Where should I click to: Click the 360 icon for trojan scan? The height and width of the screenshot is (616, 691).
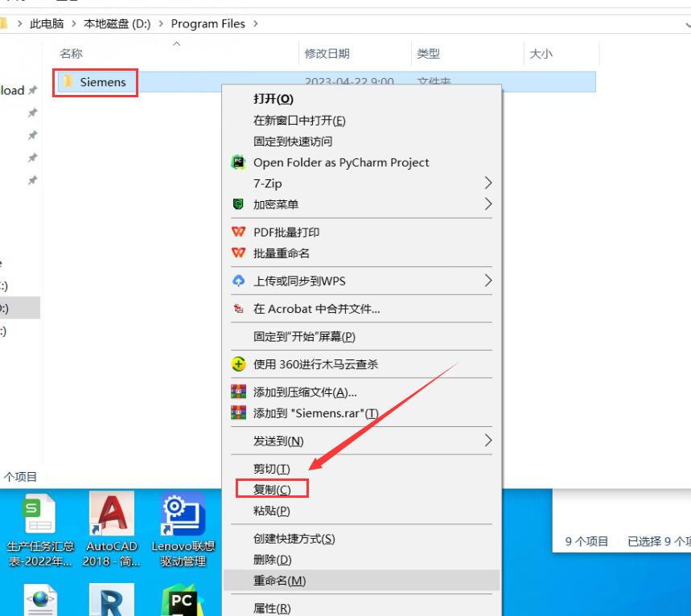(238, 364)
